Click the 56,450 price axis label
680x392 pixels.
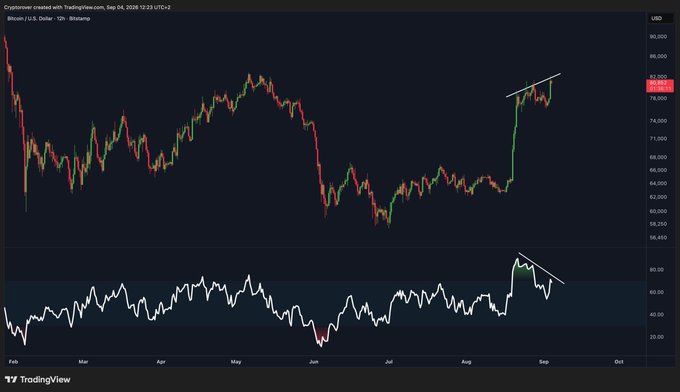point(658,238)
